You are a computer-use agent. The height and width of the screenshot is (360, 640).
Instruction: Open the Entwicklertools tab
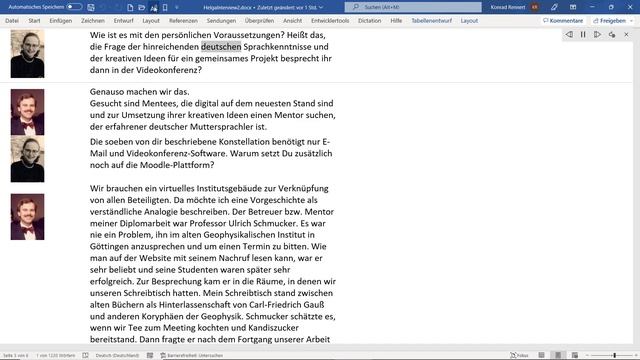pyautogui.click(x=330, y=20)
